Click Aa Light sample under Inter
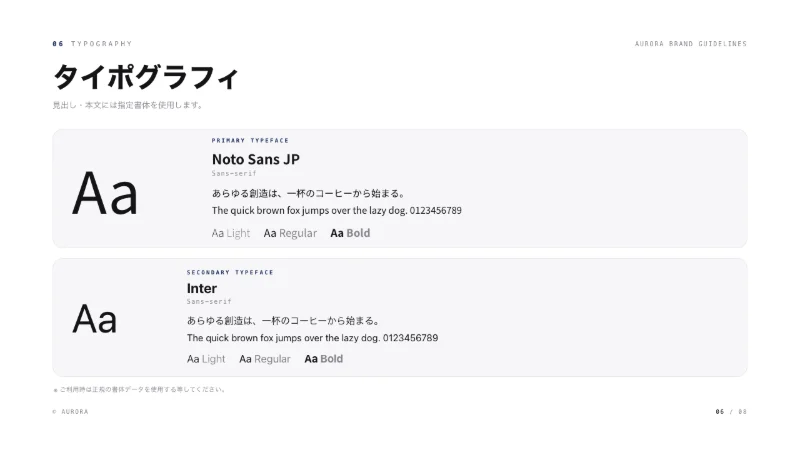 [206, 359]
